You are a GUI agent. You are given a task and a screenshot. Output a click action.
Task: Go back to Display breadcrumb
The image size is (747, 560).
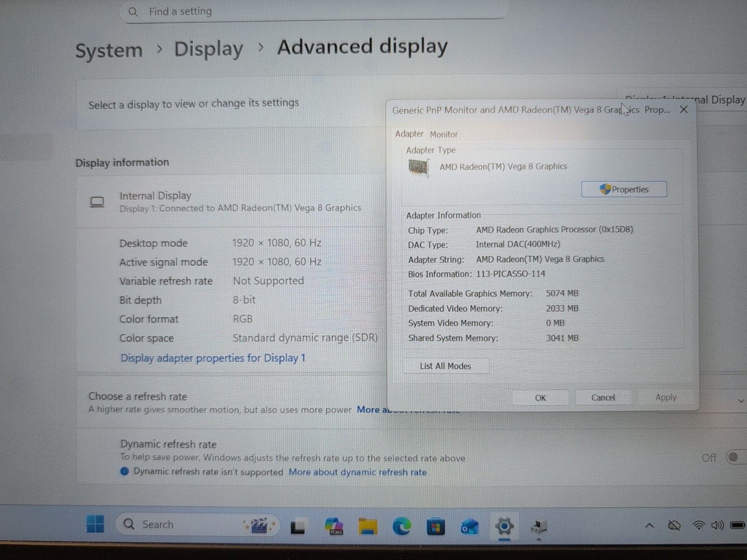pyautogui.click(x=209, y=49)
